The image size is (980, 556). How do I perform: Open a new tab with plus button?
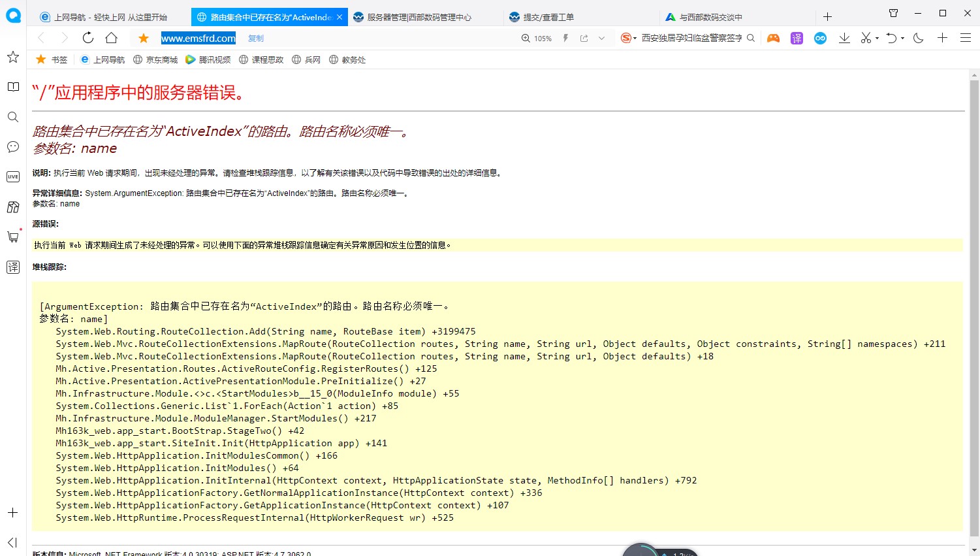click(x=827, y=17)
